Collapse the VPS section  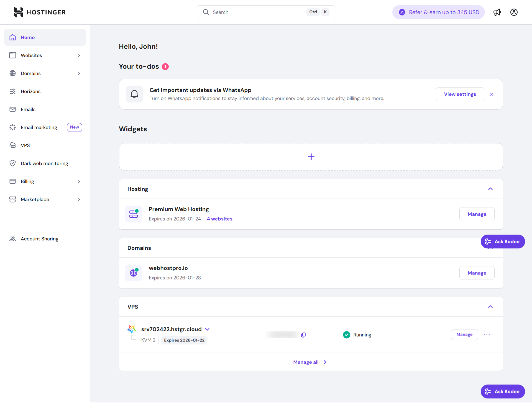490,307
